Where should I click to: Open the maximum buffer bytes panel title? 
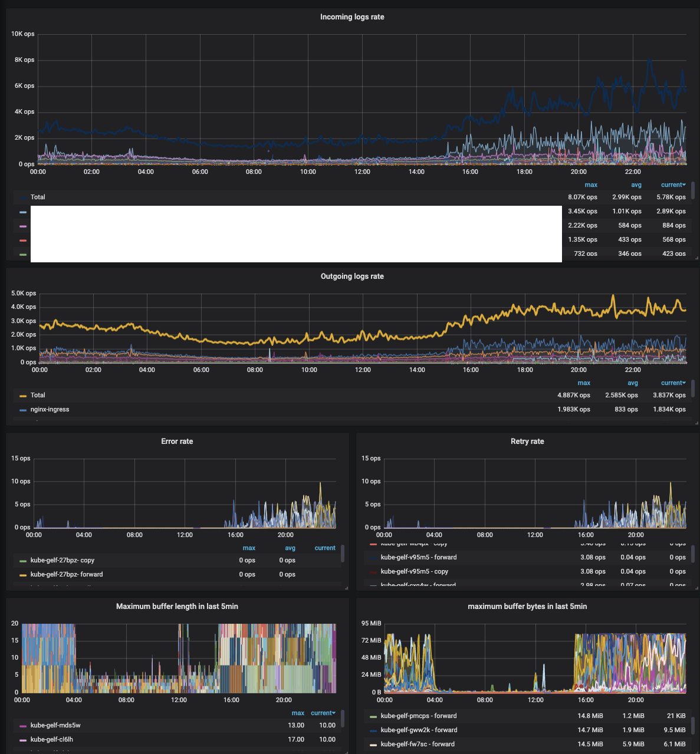pos(527,606)
